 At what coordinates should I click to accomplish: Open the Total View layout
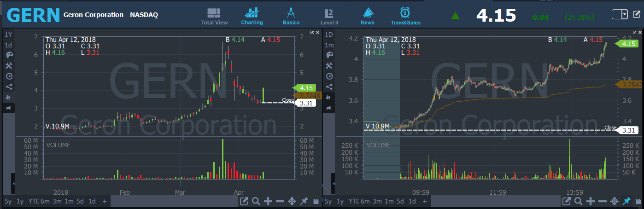[214, 16]
